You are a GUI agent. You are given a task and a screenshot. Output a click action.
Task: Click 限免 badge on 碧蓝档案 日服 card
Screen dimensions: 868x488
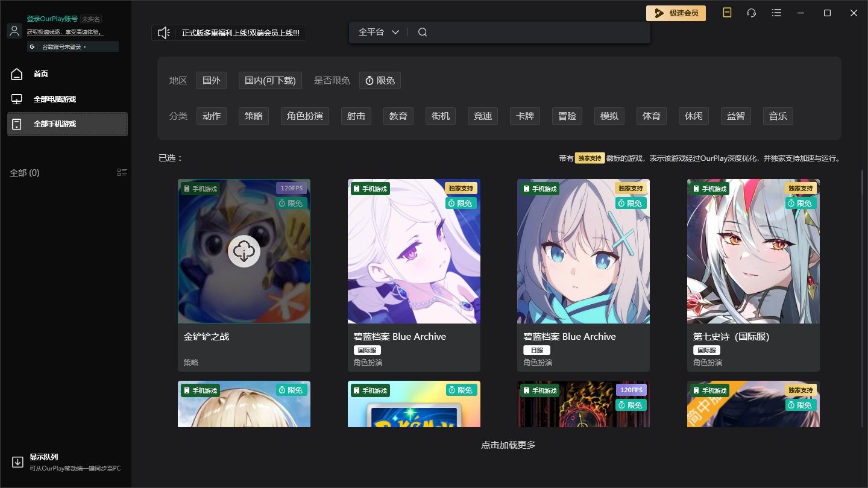pos(631,204)
